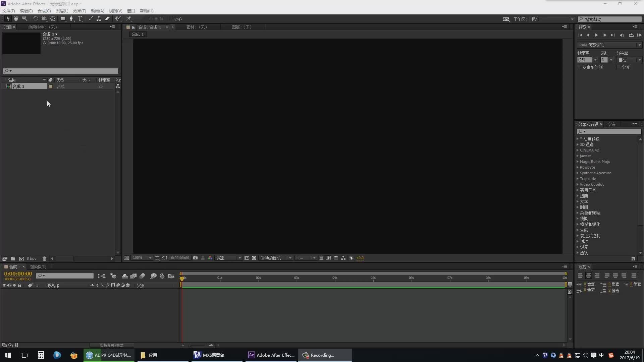644x362 pixels.
Task: Open the 效果(T) menu
Action: click(79, 11)
